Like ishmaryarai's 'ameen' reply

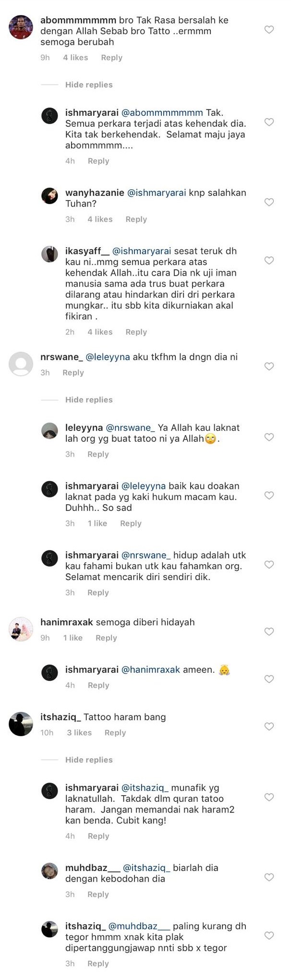click(269, 679)
